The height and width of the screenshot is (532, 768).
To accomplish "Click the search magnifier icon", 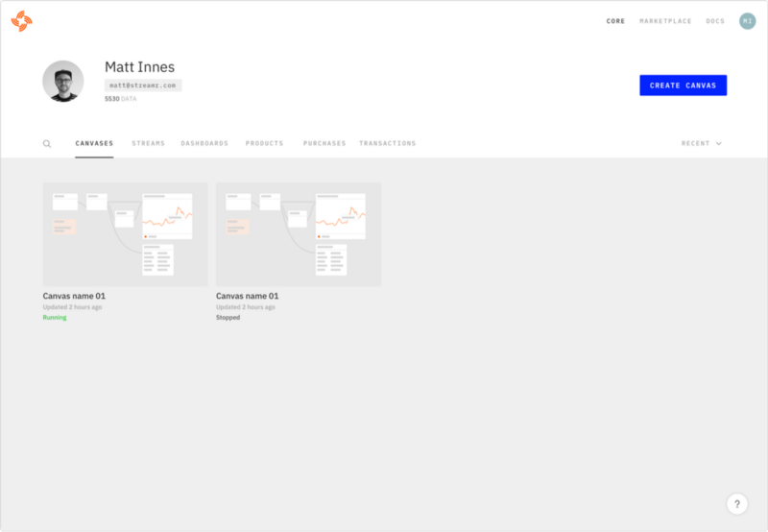I will pyautogui.click(x=47, y=143).
